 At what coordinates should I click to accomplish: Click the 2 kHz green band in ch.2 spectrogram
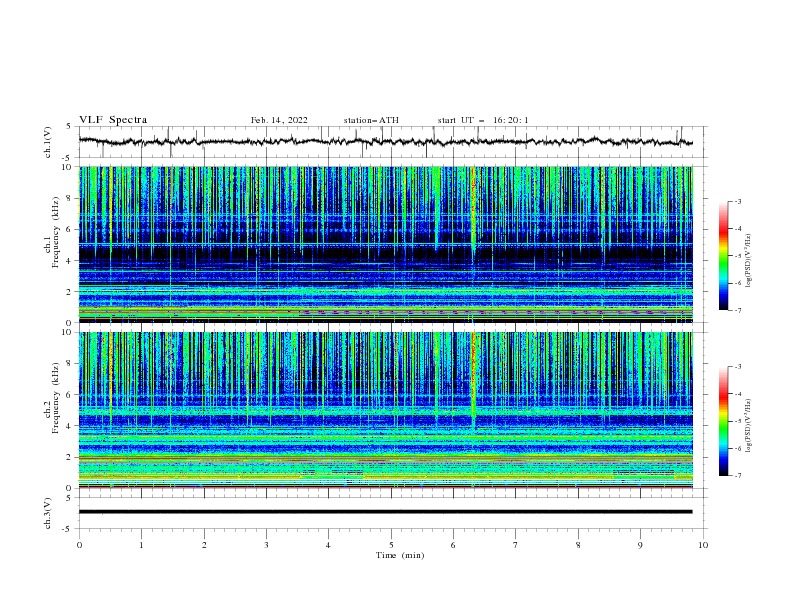point(385,458)
